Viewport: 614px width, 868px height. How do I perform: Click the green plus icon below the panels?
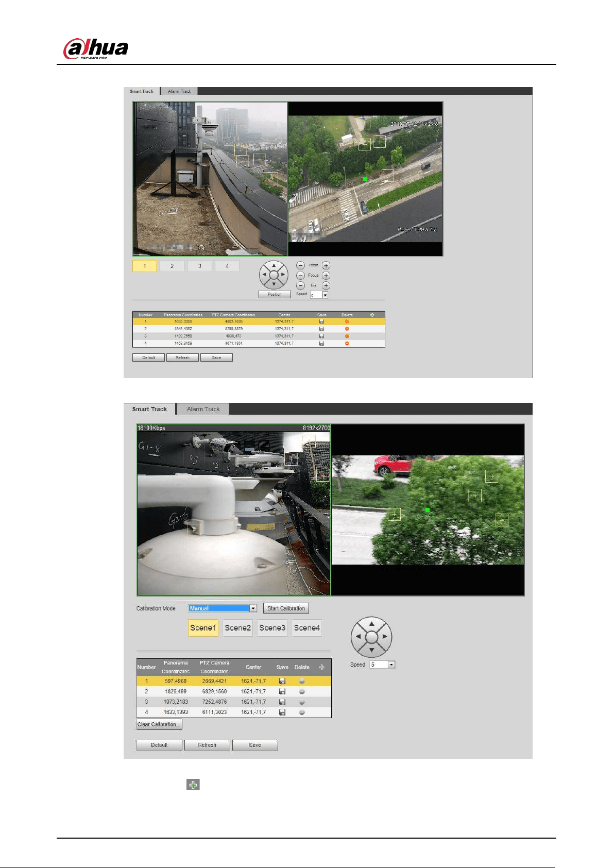tap(193, 785)
